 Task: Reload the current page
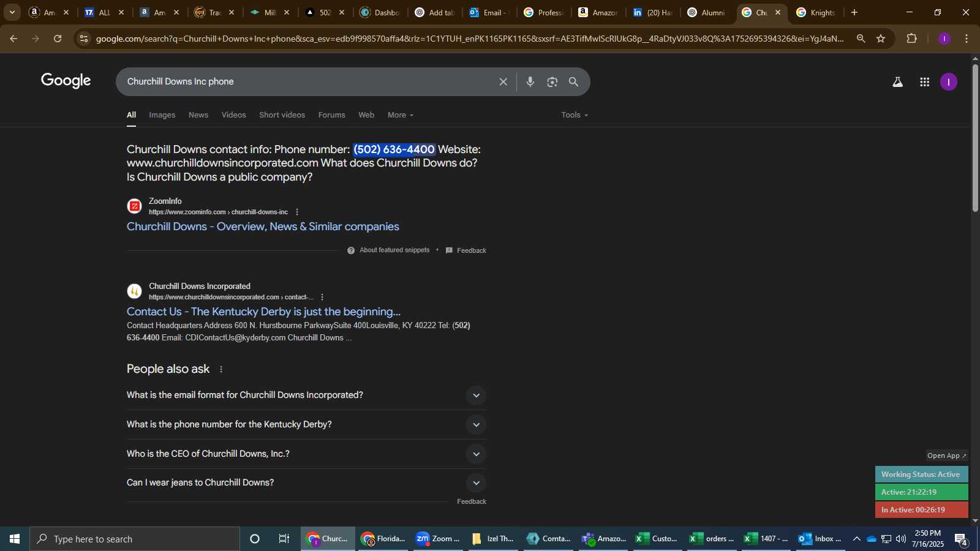(58, 39)
